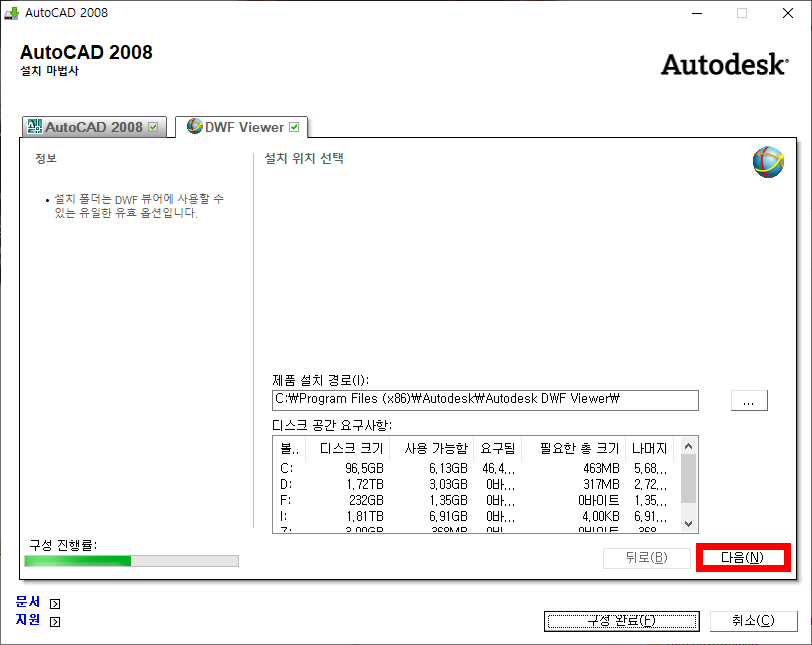Image resolution: width=812 pixels, height=645 pixels.
Task: Click the 사용 가능함 column header
Action: point(432,448)
